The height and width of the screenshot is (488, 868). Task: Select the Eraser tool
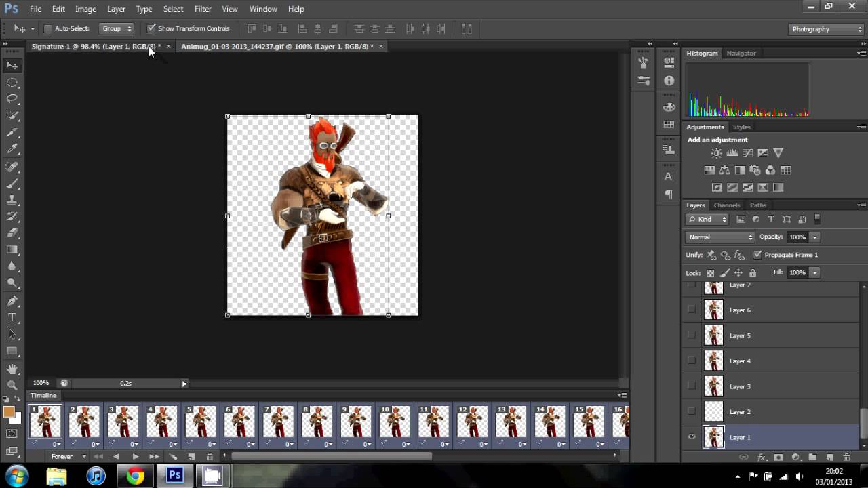[x=12, y=233]
